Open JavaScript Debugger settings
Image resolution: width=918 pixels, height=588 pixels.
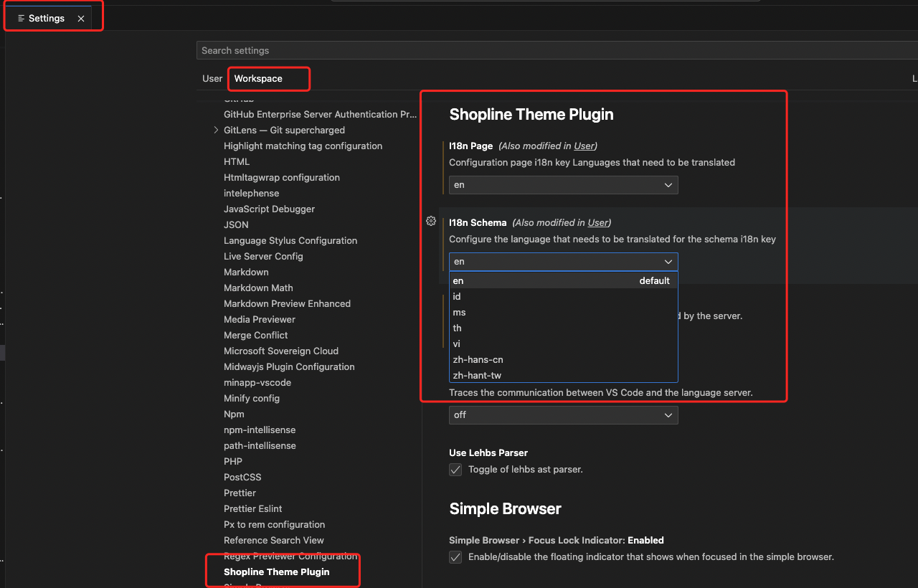(x=269, y=209)
